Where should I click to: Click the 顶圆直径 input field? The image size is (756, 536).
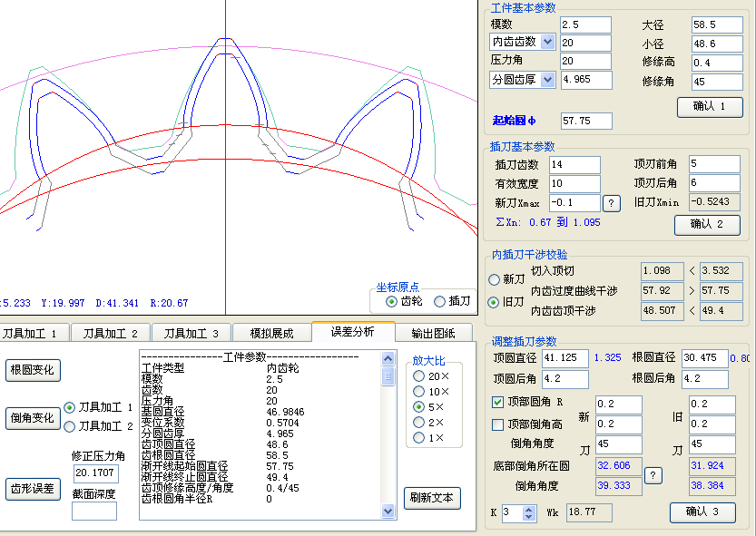[x=565, y=358]
